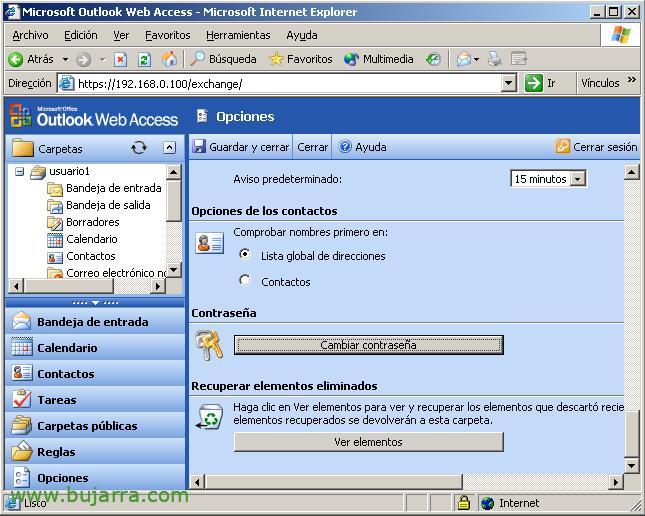The image size is (645, 516).
Task: Click the options pane scroll down arrow
Action: pos(631,465)
